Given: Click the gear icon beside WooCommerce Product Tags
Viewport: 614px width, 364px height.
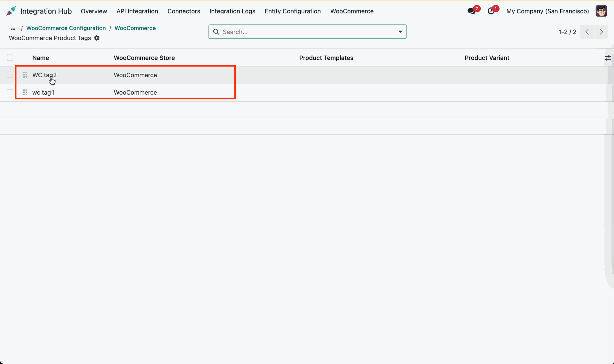Looking at the screenshot, I should (97, 38).
